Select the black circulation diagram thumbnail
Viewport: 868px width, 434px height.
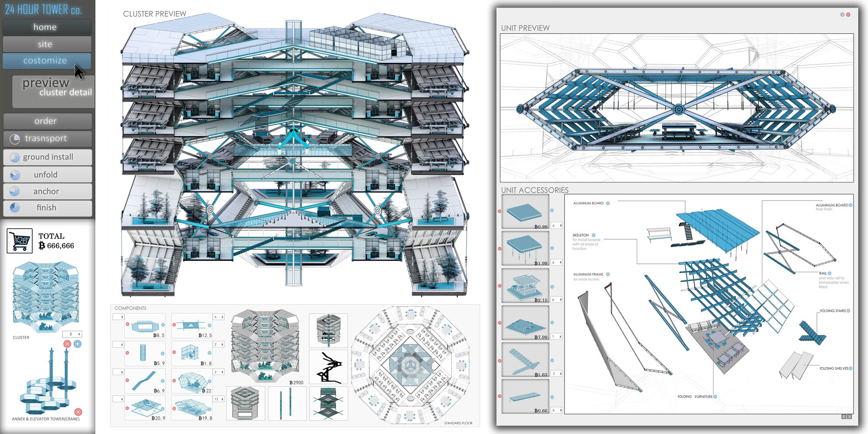328,367
